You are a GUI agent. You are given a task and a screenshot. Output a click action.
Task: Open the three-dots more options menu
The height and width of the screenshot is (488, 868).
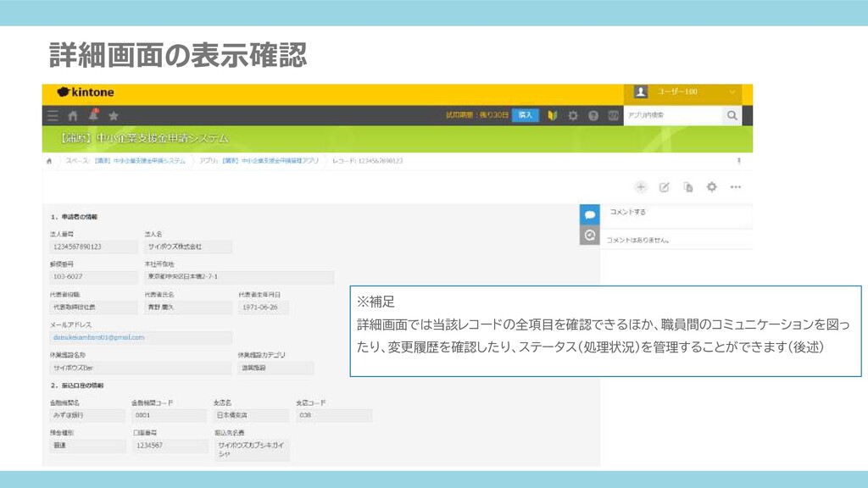[736, 187]
